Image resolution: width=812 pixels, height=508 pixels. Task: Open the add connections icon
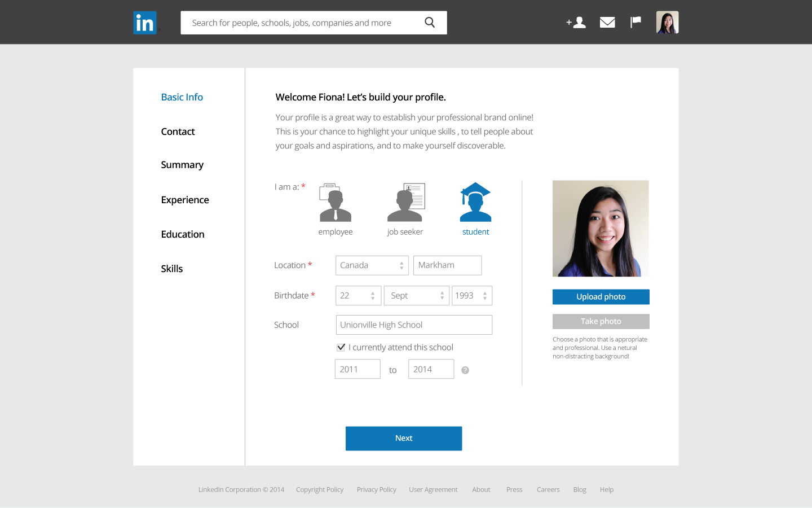(x=576, y=23)
